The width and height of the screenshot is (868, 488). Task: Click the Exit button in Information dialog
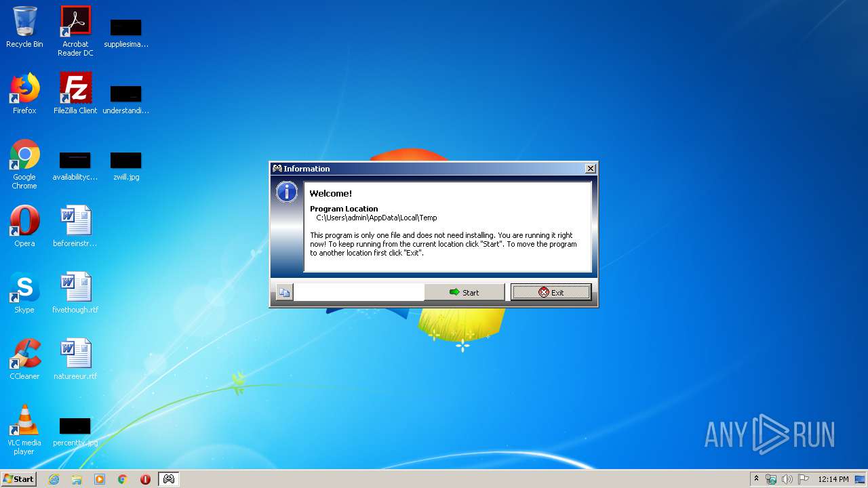[x=551, y=292]
